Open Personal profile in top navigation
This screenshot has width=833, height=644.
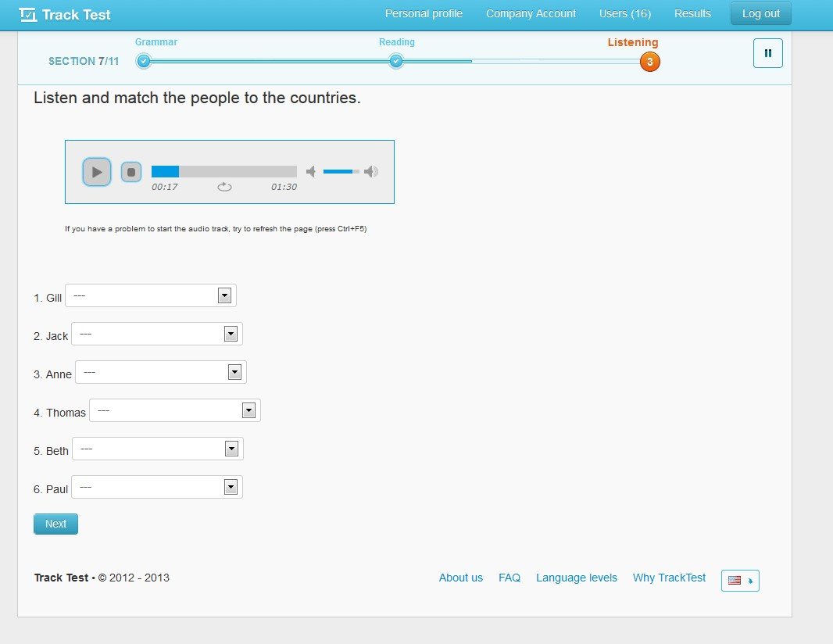(424, 14)
